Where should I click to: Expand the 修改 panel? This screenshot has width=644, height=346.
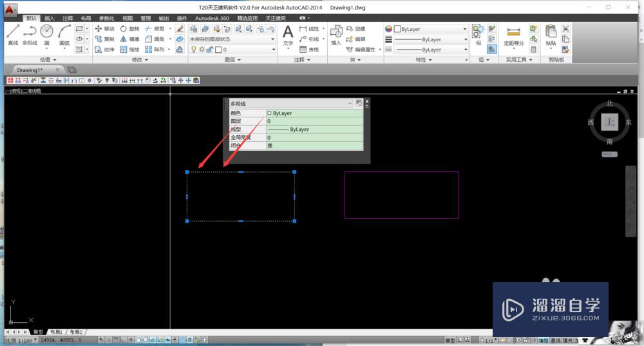[140, 59]
